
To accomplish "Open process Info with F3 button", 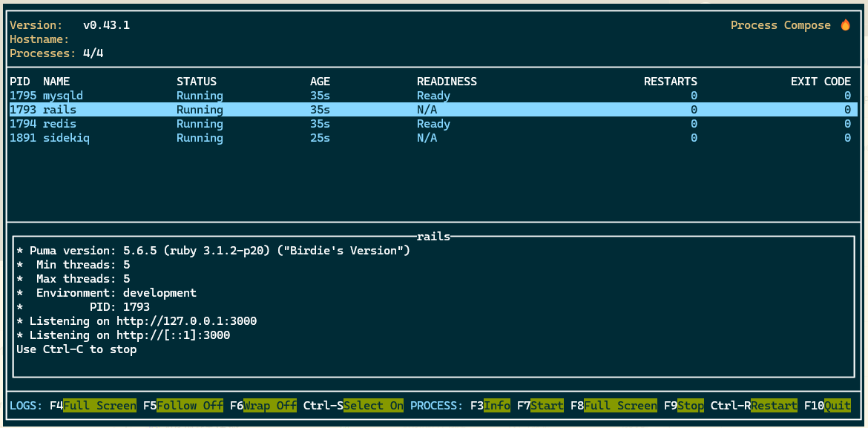I will [x=490, y=405].
